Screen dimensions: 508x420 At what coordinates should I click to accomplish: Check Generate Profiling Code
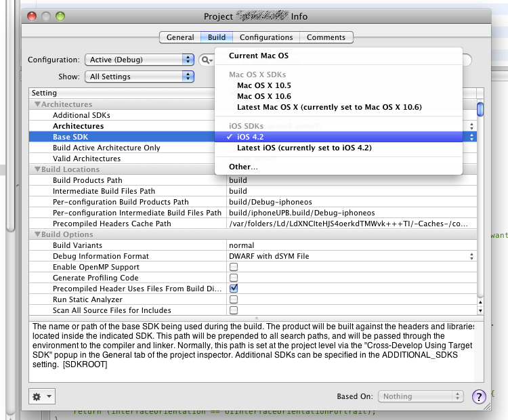tap(234, 278)
